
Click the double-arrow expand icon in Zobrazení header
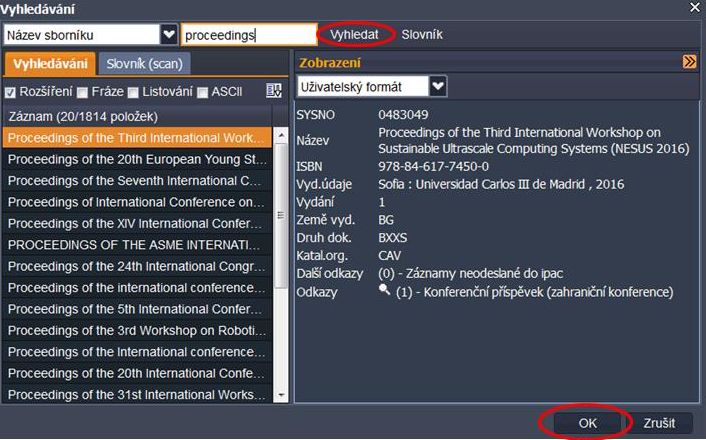tap(689, 62)
